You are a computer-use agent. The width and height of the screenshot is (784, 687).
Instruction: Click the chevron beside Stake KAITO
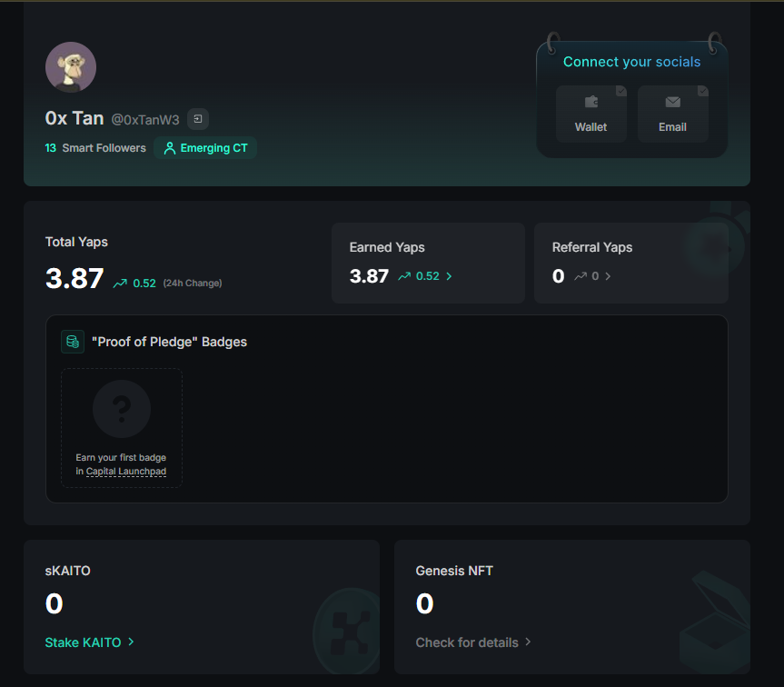[x=131, y=642]
